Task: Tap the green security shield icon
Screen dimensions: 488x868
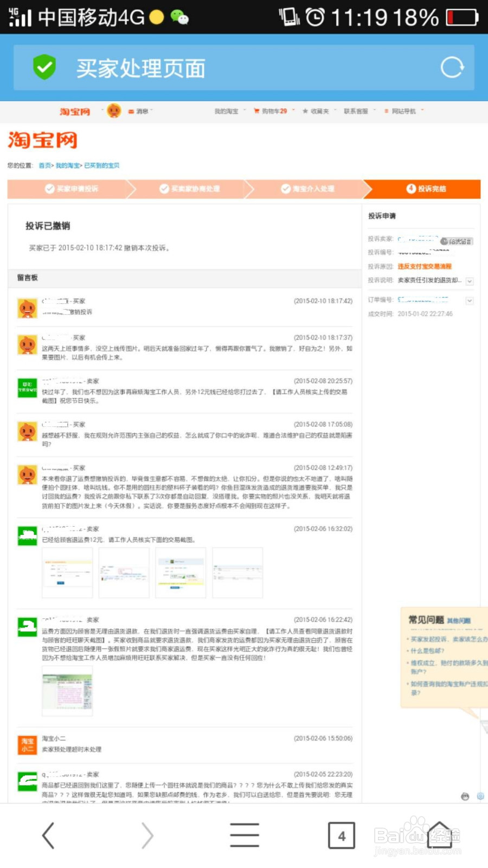Action: (x=44, y=67)
